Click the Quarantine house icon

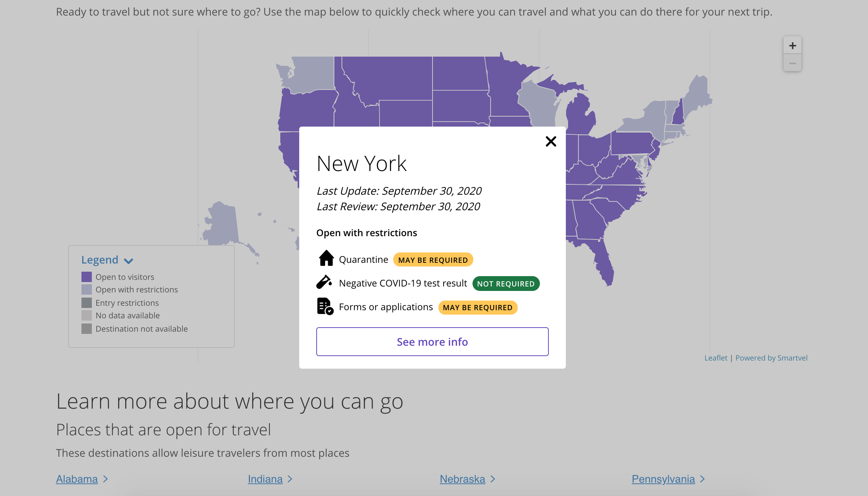click(326, 258)
